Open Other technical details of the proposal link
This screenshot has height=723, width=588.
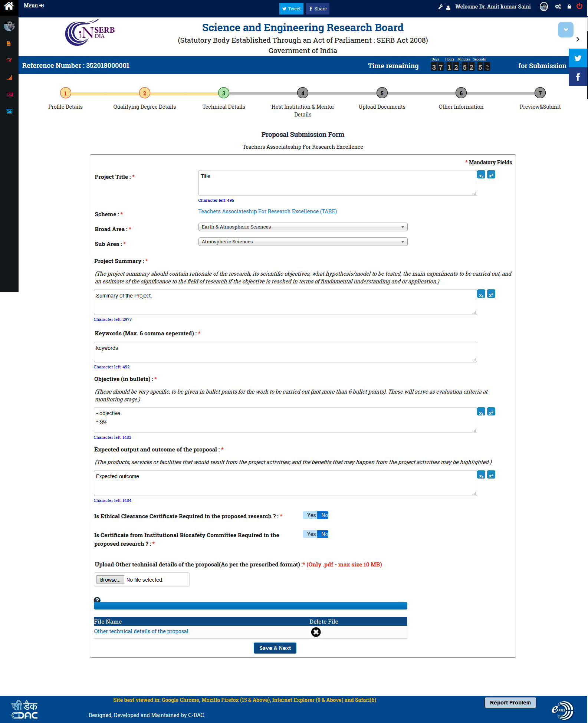pos(141,631)
